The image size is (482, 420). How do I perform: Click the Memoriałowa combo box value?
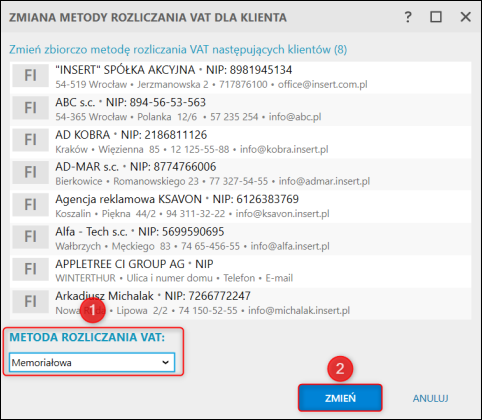click(92, 362)
